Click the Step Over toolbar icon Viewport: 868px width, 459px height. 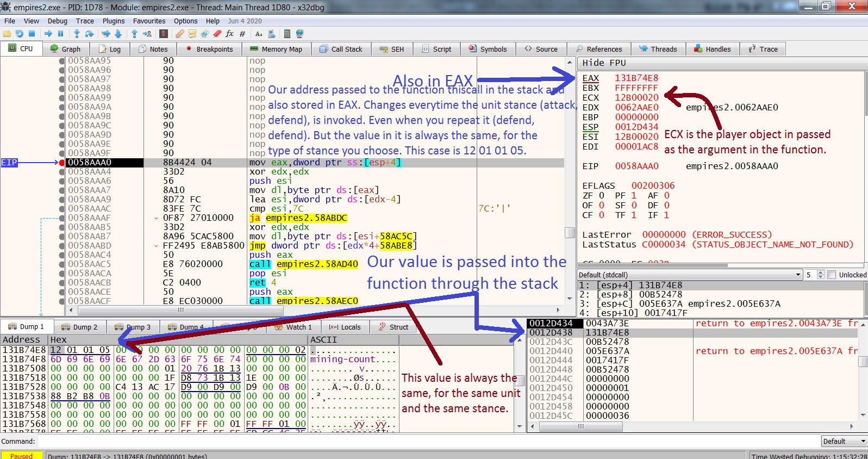coord(89,34)
